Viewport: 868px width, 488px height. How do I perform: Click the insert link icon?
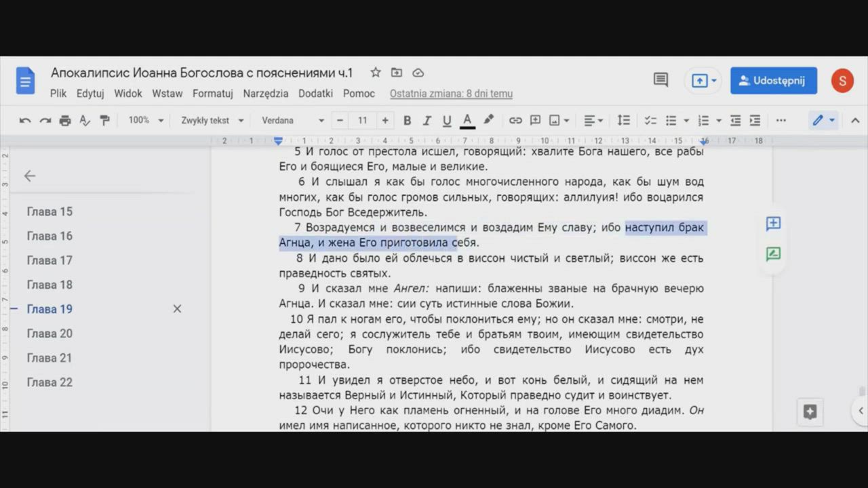(x=515, y=121)
